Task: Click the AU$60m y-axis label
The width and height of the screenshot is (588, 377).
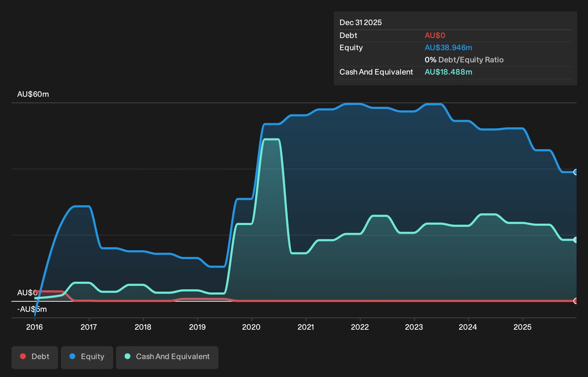Action: (x=33, y=94)
